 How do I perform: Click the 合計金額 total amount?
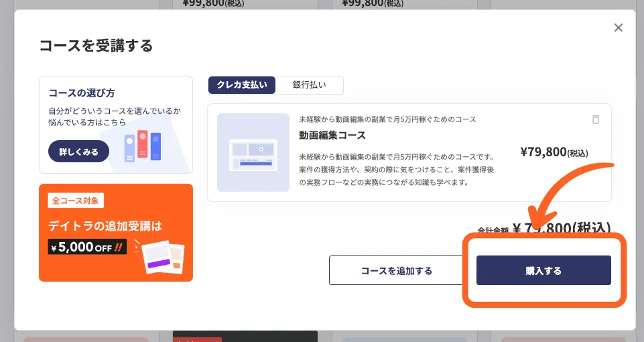tap(544, 229)
